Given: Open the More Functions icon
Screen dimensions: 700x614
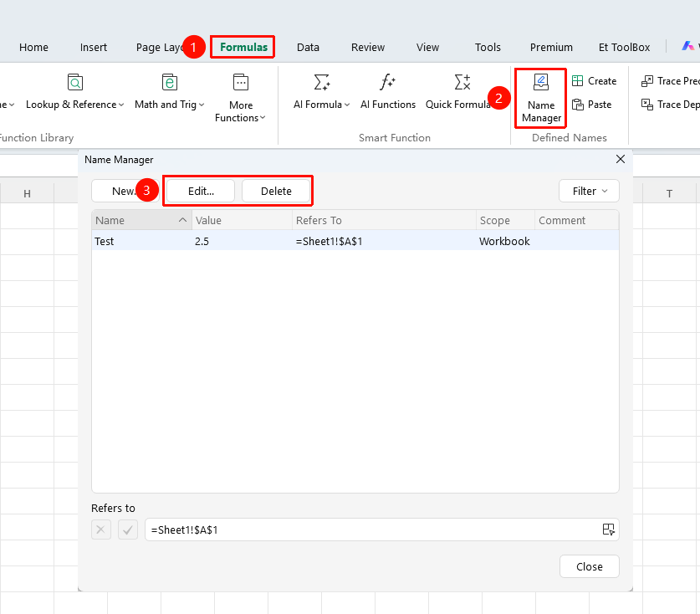Looking at the screenshot, I should [x=241, y=83].
